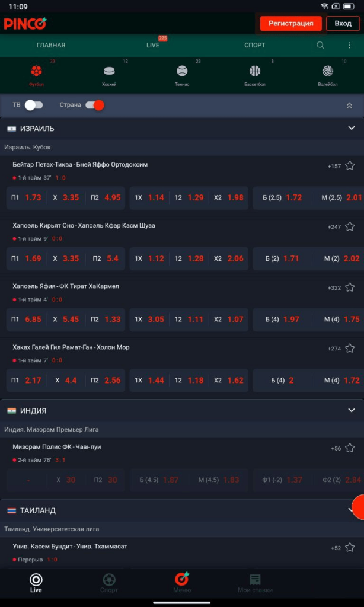Turn off the Страна switch
The width and height of the screenshot is (364, 607).
point(94,105)
